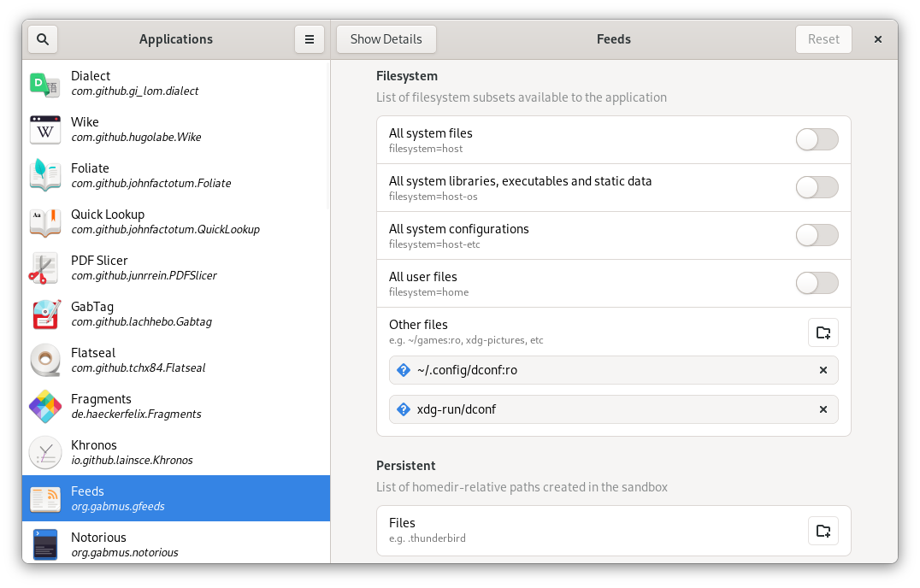920x588 pixels.
Task: Select the Flatseal application icon
Action: coord(44,361)
